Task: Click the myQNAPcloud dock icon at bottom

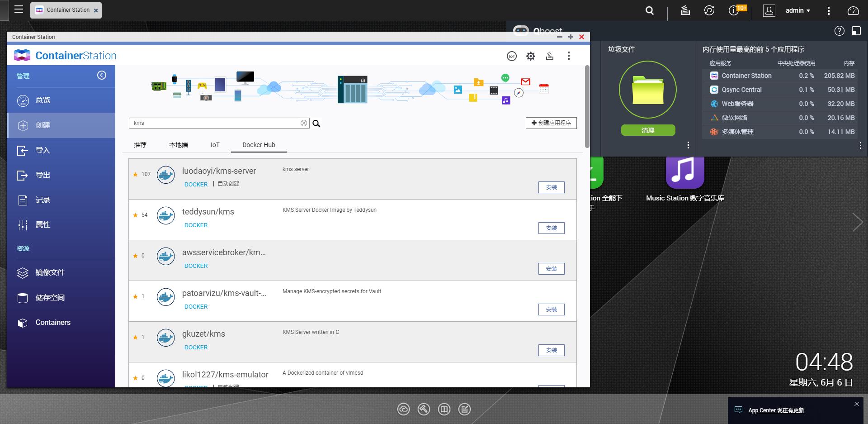Action: pos(403,410)
